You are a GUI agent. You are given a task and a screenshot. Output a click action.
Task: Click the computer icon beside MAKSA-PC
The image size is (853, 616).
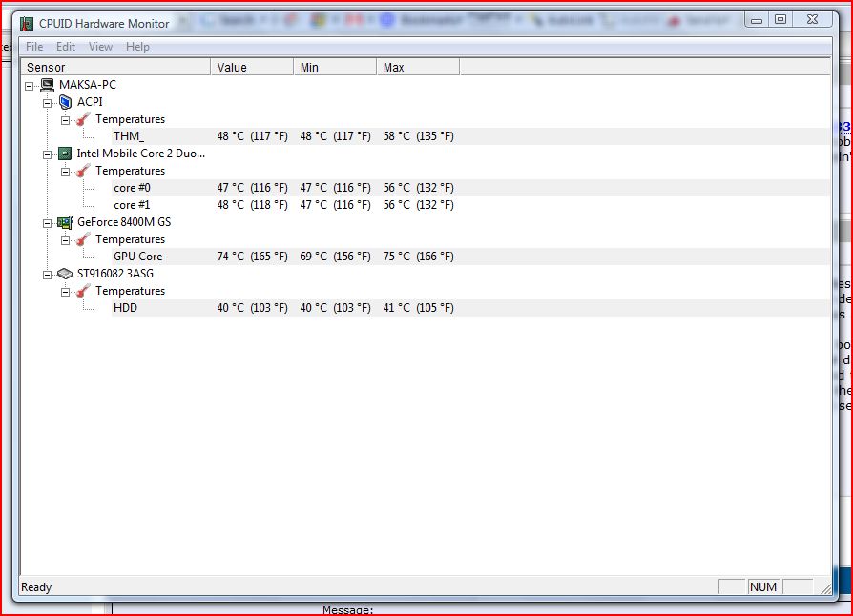click(48, 85)
